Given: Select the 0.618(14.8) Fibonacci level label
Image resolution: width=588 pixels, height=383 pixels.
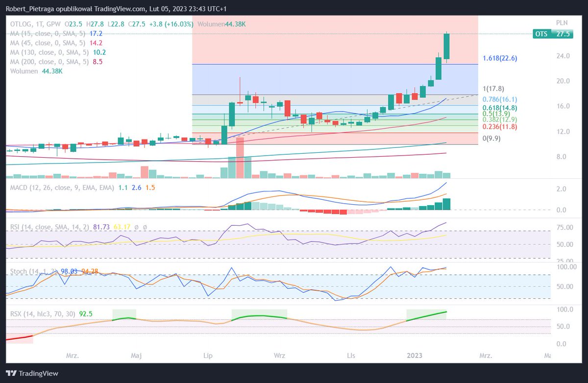Looking at the screenshot, I should (500, 108).
